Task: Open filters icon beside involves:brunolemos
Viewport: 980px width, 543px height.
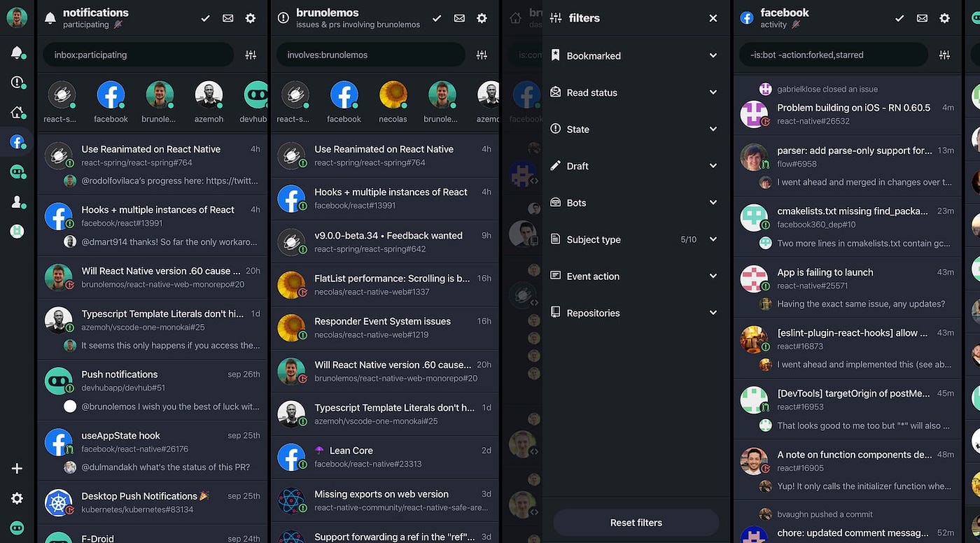Action: click(x=482, y=55)
